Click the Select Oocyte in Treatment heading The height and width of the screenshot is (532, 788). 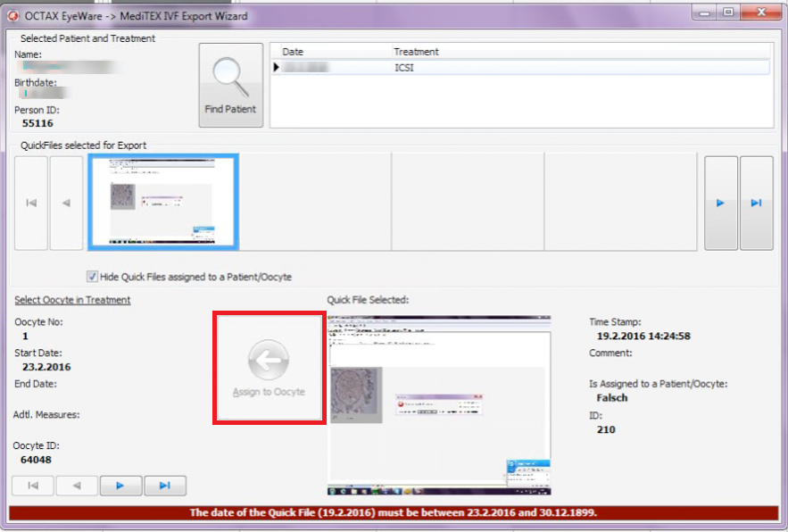[72, 300]
